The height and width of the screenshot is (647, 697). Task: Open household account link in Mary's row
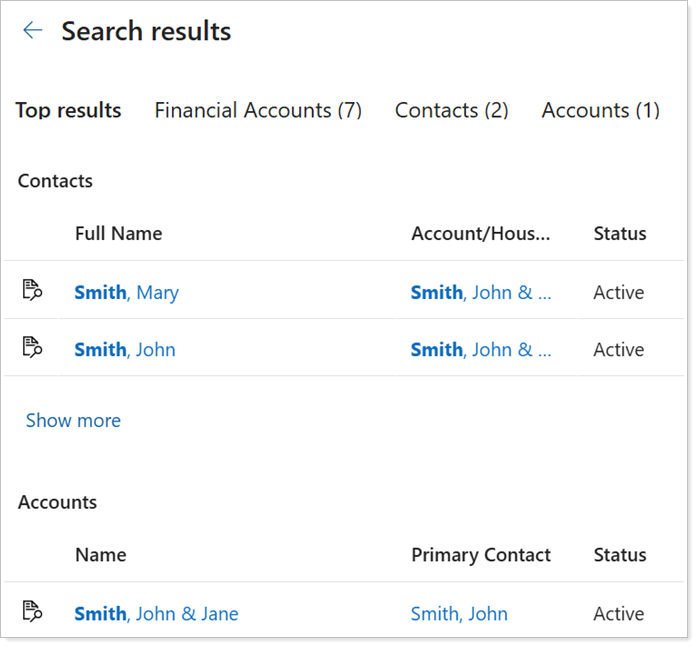(481, 293)
